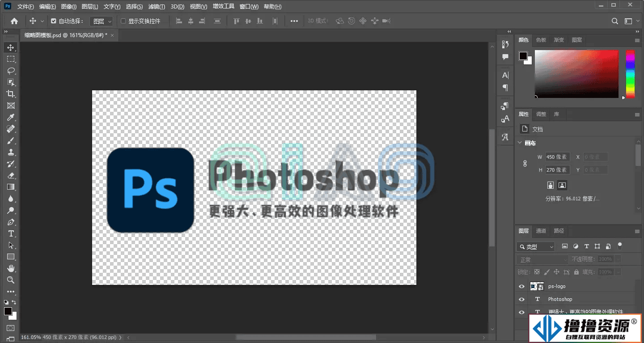The height and width of the screenshot is (343, 644).
Task: Open the workspace switcher dropdown
Action: (x=631, y=21)
